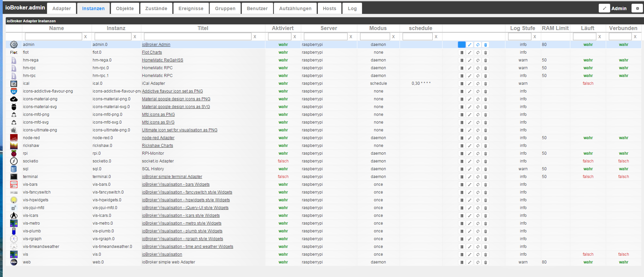Open the Objekte tab
644x277 pixels.
tap(125, 8)
